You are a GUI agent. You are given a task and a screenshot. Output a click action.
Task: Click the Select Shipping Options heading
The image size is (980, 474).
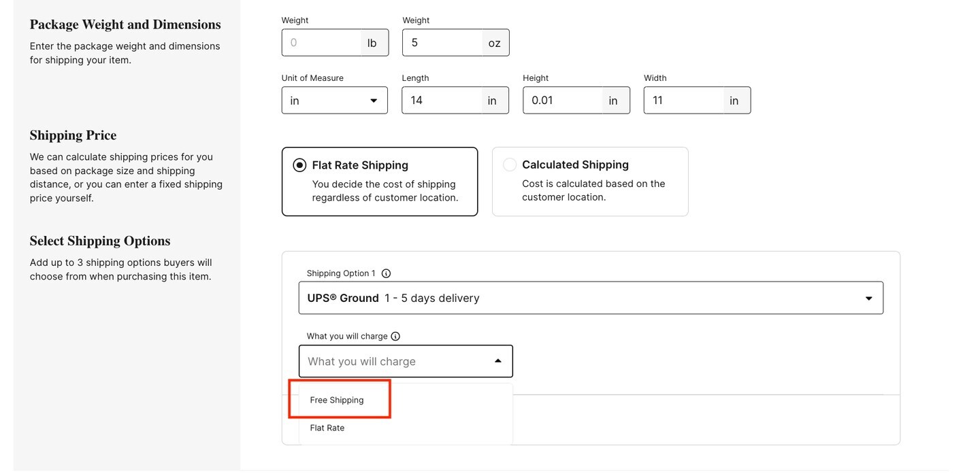(x=99, y=240)
